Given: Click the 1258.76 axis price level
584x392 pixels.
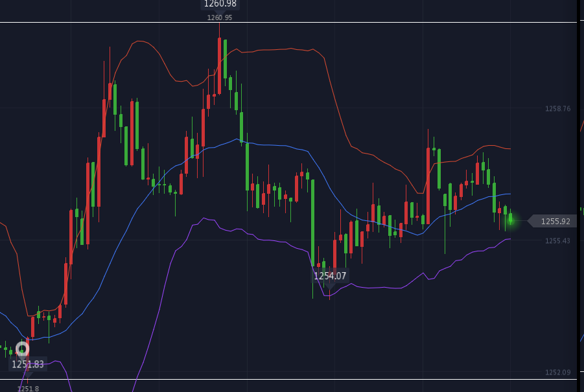Looking at the screenshot, I should (557, 109).
